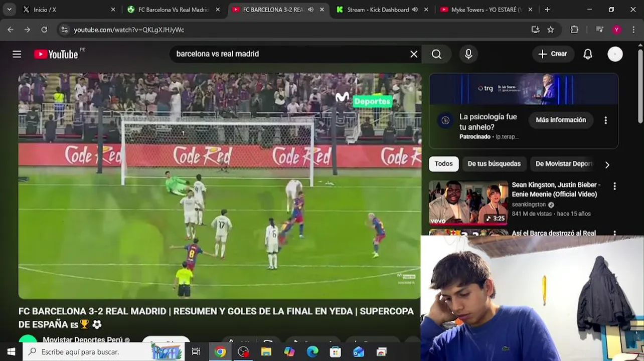Go forward in browser history
This screenshot has width=644, height=361.
click(27, 30)
